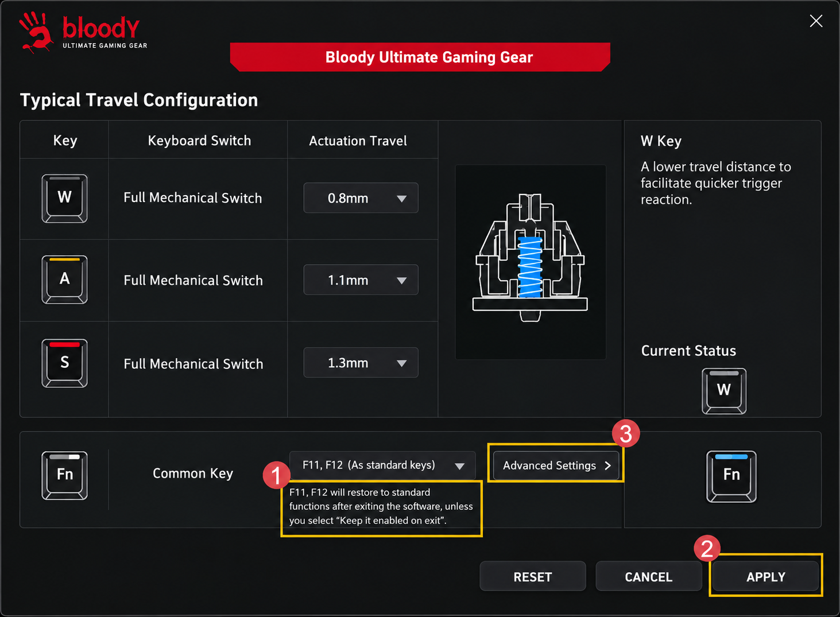Screen dimensions: 840x617
Task: Open Advanced Settings
Action: point(556,465)
